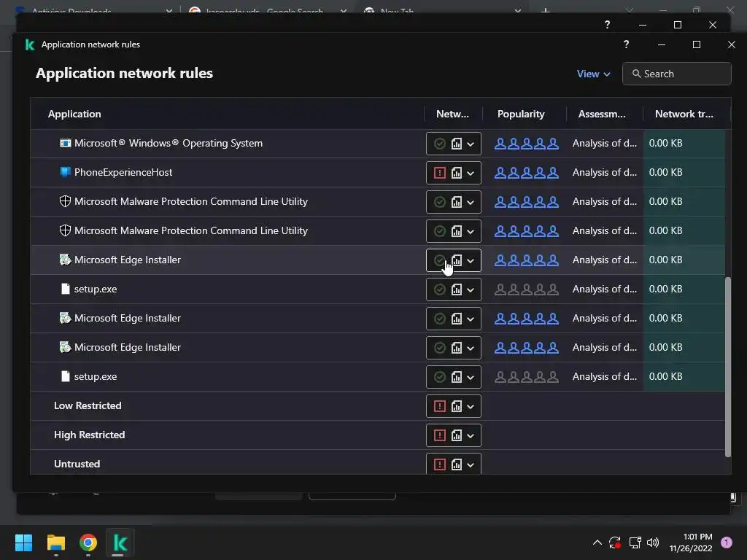The image size is (747, 560).
Task: Click the 0.00 KB traffic in the PhoneExperienceHost row
Action: click(665, 172)
